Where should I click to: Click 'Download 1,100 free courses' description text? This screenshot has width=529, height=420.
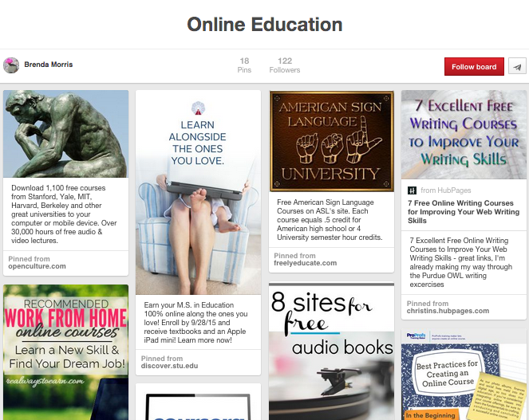64,214
